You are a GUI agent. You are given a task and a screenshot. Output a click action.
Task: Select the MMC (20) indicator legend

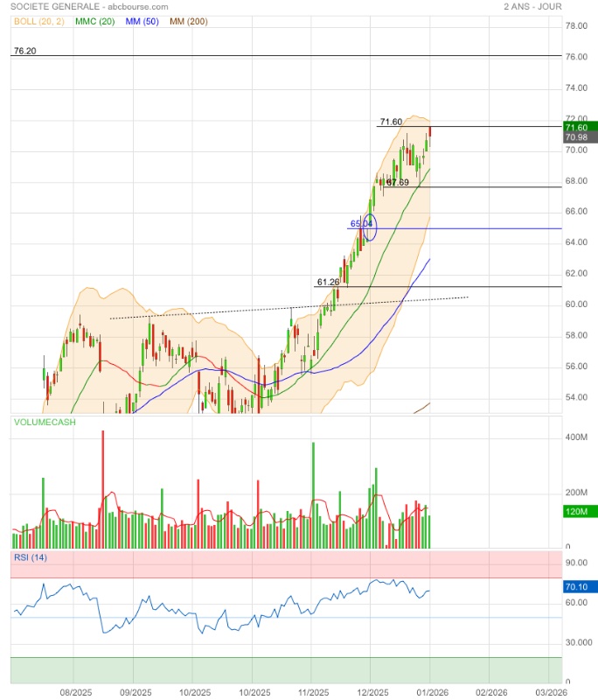[x=95, y=21]
